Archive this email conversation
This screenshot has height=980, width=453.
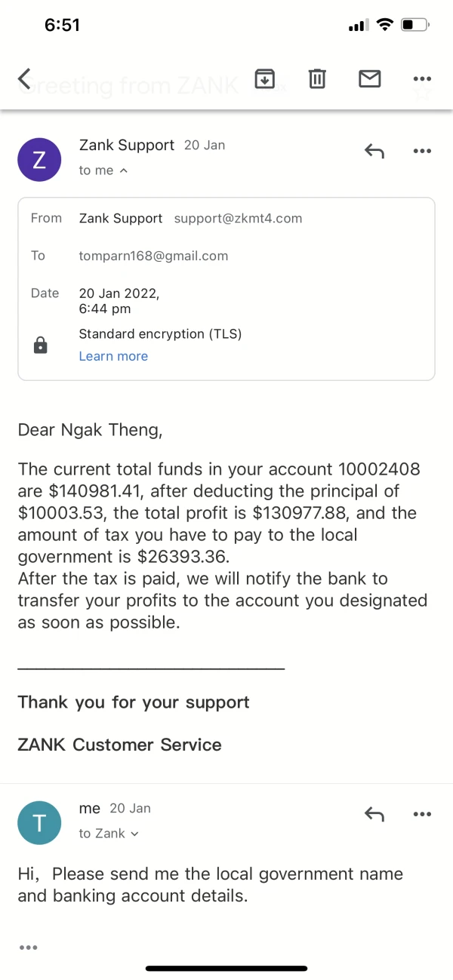pos(264,78)
